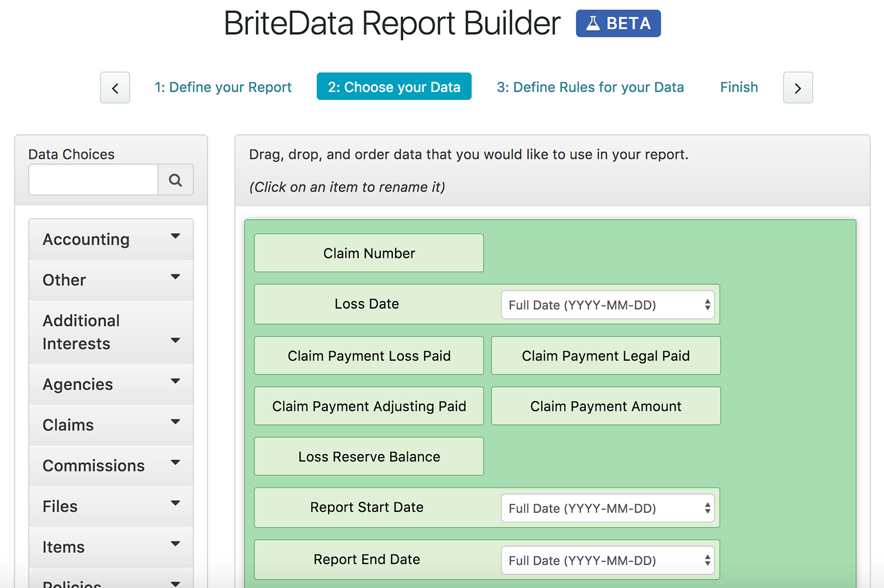Click the Claim Number item to rename it
884x588 pixels.
(x=369, y=253)
